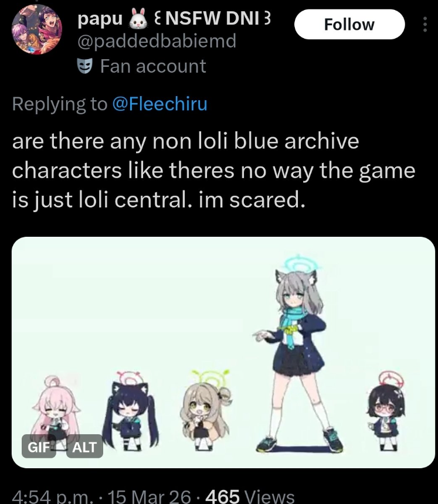The height and width of the screenshot is (504, 438).
Task: Click the beige-haired chibi with the green halo
Action: pyautogui.click(x=206, y=411)
